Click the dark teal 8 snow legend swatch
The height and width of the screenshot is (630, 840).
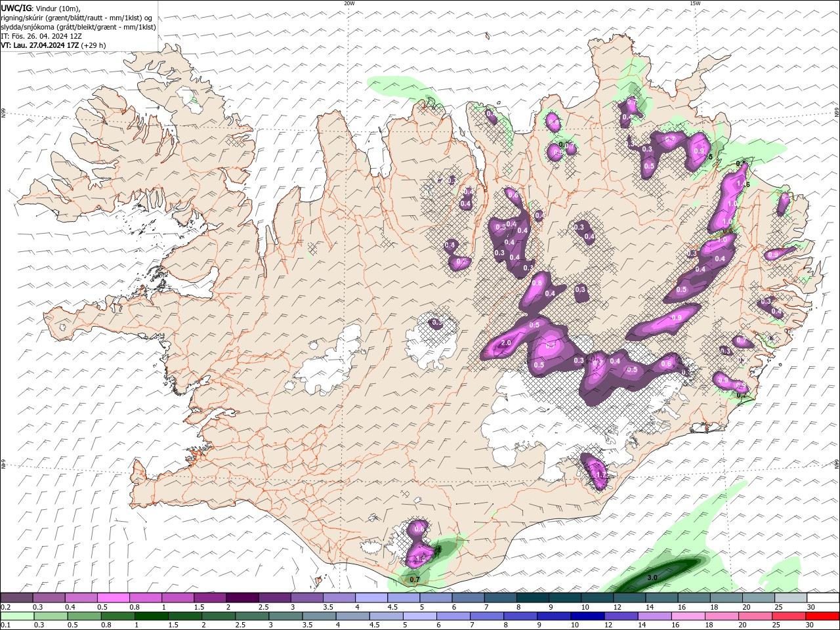532,597
